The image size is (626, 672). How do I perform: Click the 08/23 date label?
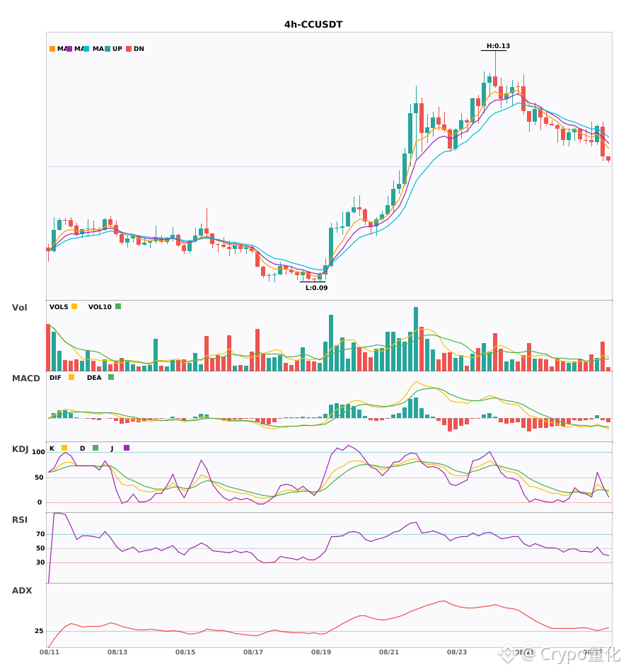457,652
